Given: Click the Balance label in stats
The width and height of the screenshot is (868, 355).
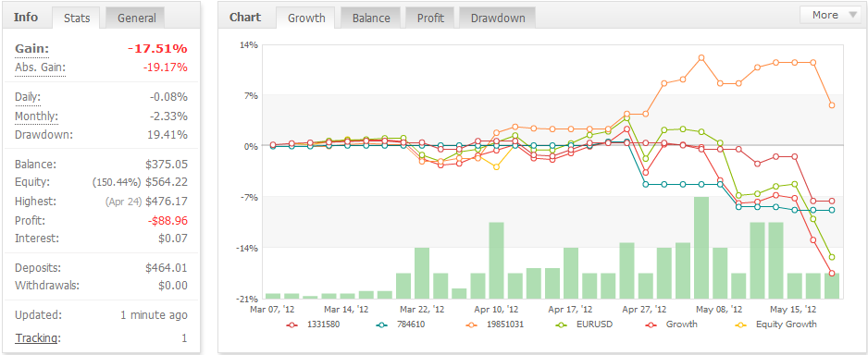Looking at the screenshot, I should click(x=36, y=165).
